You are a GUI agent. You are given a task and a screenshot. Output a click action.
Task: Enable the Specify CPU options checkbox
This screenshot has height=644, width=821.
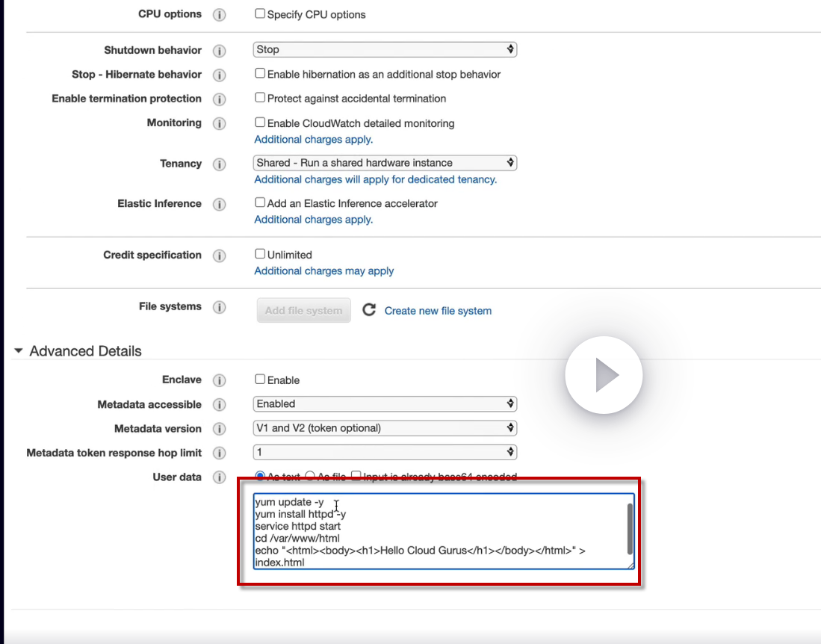click(260, 13)
